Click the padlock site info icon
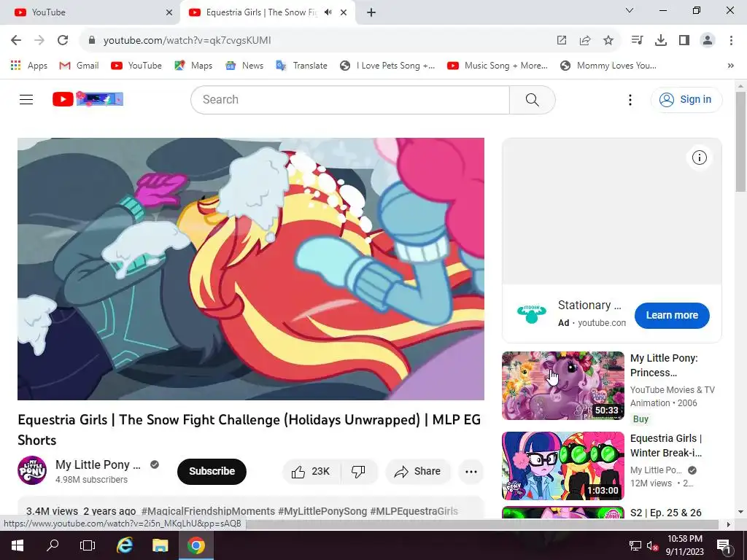 click(92, 41)
